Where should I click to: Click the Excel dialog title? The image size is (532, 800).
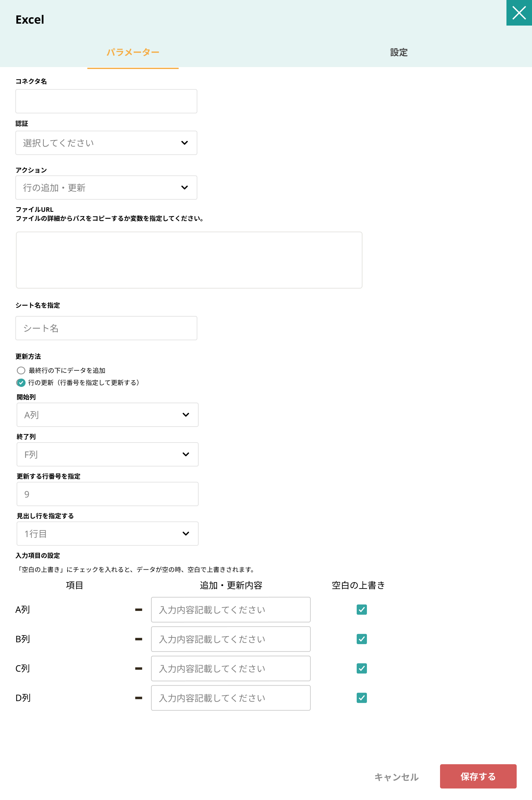coord(30,20)
